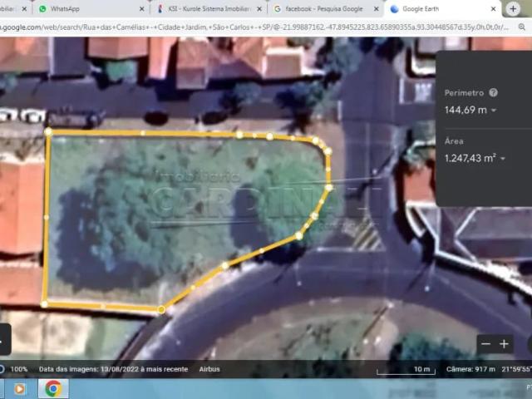Click the Airbus attribution text
This screenshot has width=532, height=399.
(209, 369)
